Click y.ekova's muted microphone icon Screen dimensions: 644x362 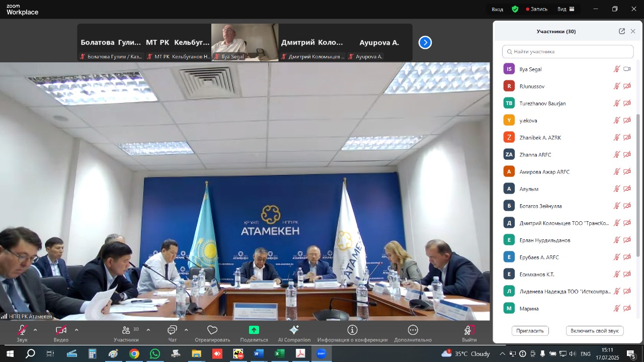click(x=616, y=121)
